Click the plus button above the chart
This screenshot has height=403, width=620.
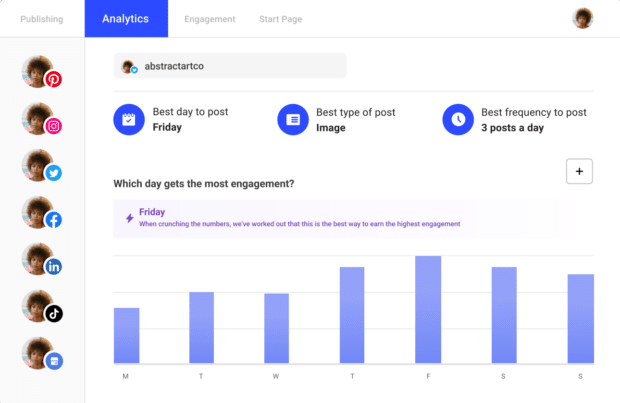point(580,170)
